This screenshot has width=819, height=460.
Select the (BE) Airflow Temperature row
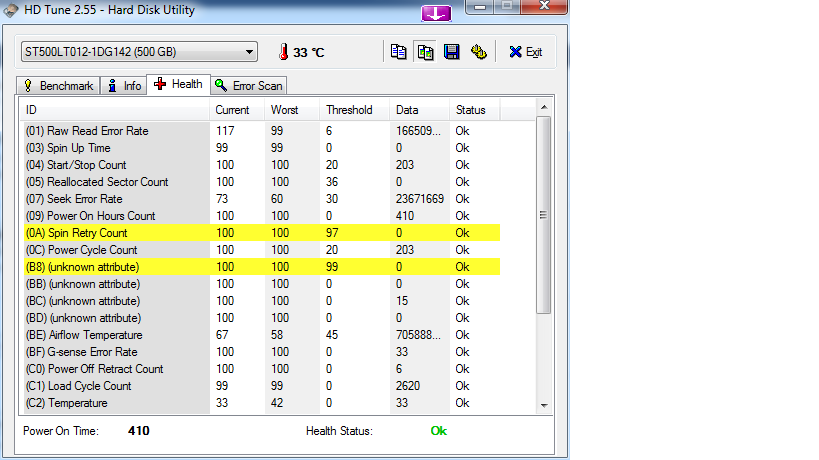coord(260,335)
